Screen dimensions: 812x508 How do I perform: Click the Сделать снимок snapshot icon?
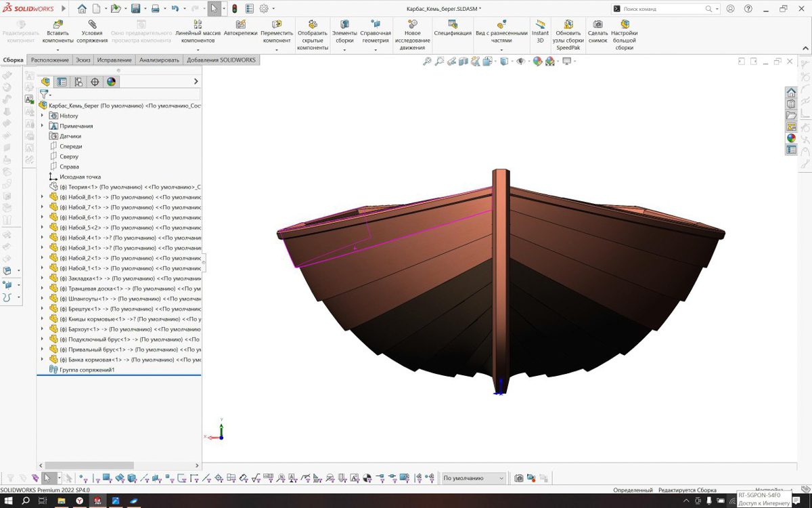coord(597,24)
